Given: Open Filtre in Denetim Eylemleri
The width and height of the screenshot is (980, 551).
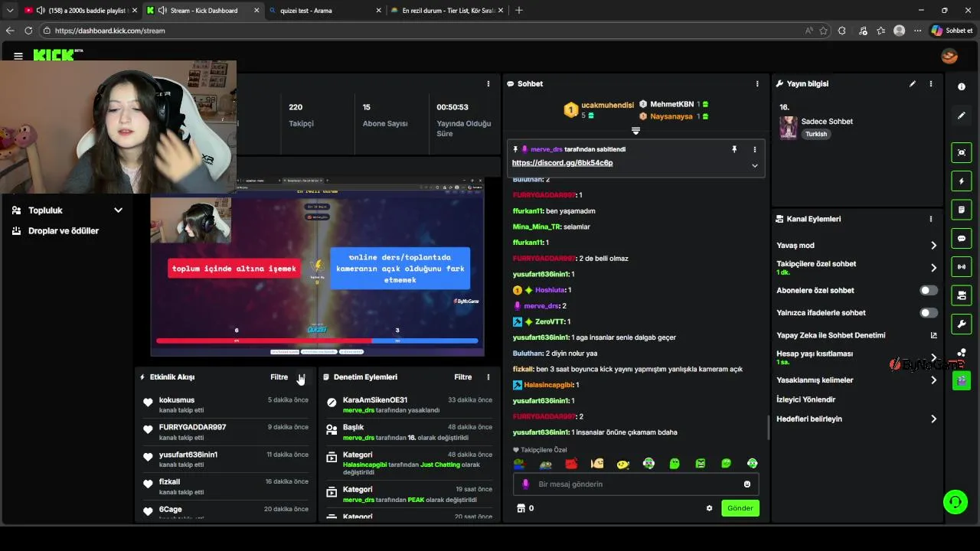Looking at the screenshot, I should coord(463,377).
